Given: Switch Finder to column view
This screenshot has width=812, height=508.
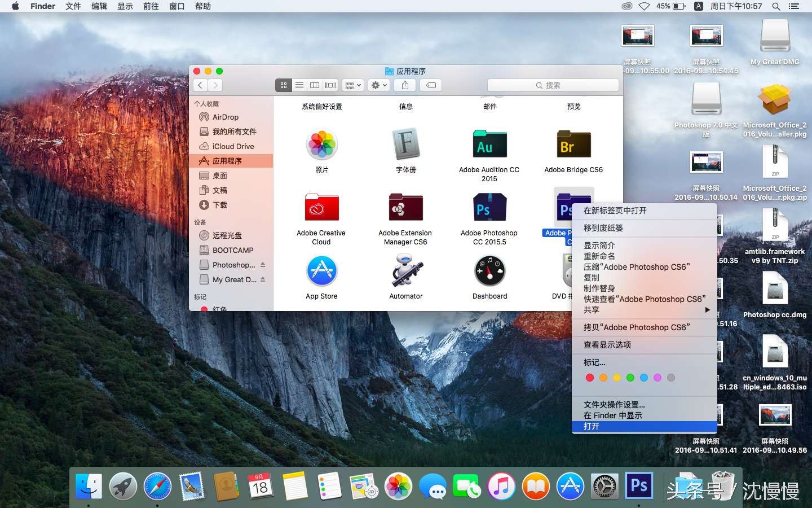Looking at the screenshot, I should pos(315,85).
